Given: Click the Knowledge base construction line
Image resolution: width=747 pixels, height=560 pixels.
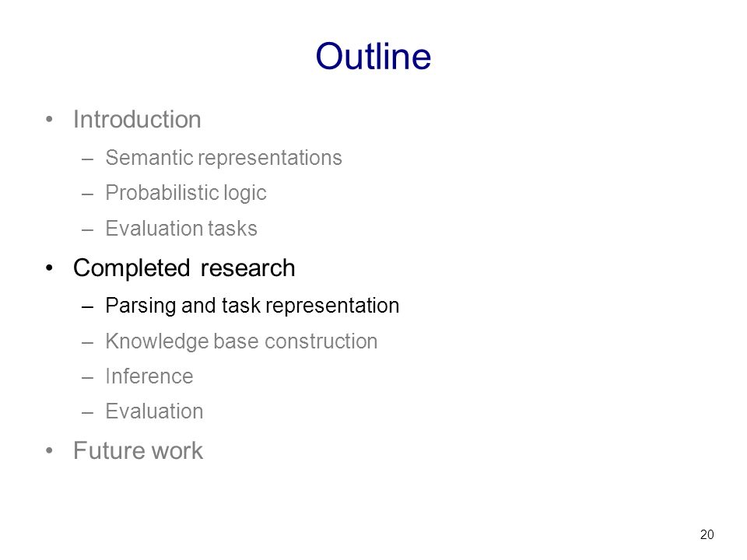Looking at the screenshot, I should click(241, 341).
